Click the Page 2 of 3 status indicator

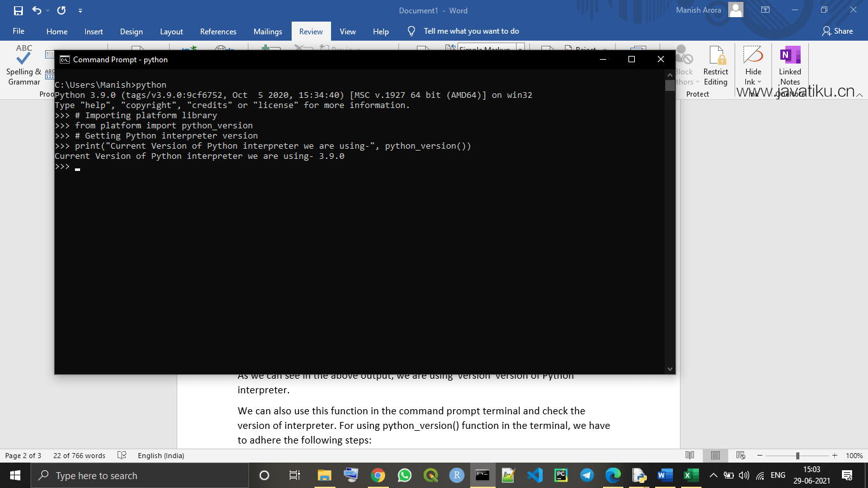(x=23, y=456)
